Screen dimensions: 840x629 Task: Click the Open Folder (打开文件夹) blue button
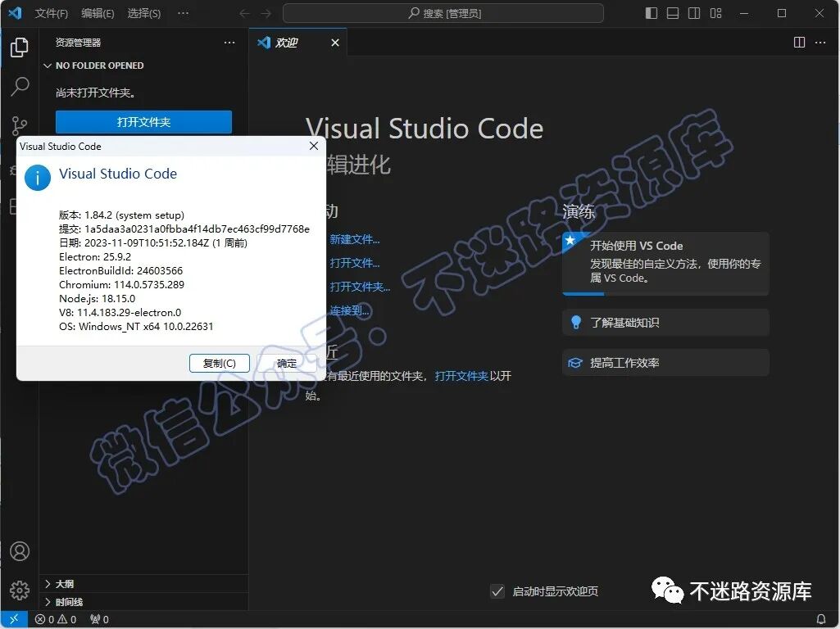click(143, 122)
